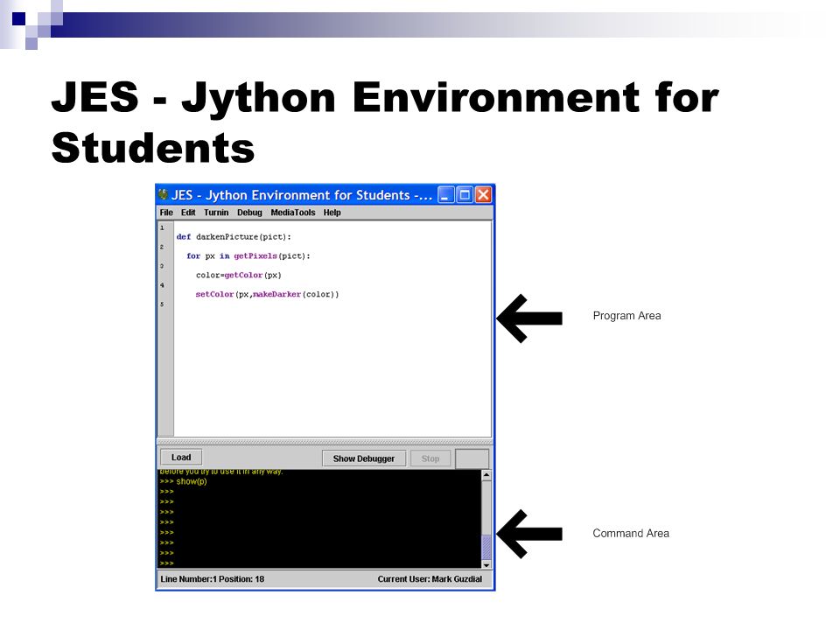Click the '>>> show(p)' command line

tap(183, 481)
